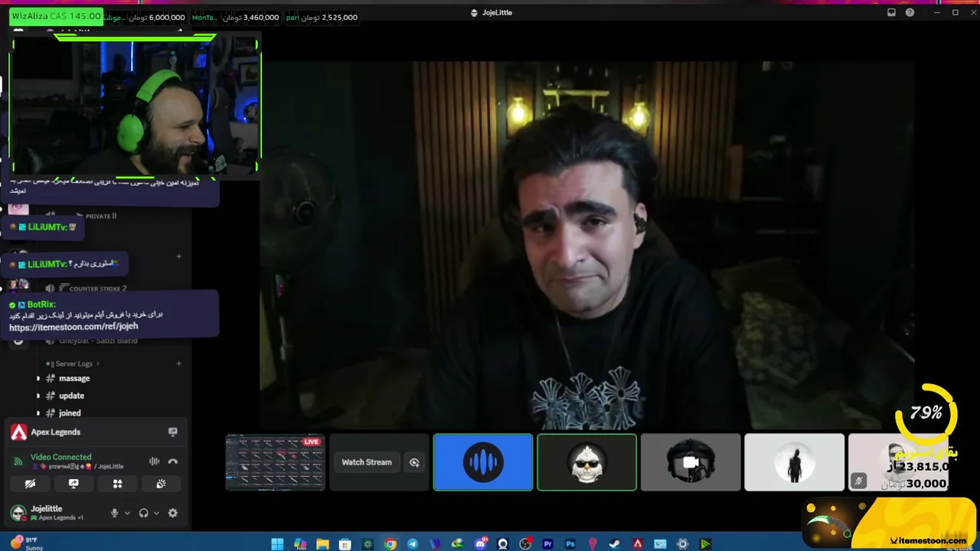The width and height of the screenshot is (980, 551).
Task: Open Discord from taskbar
Action: (481, 544)
